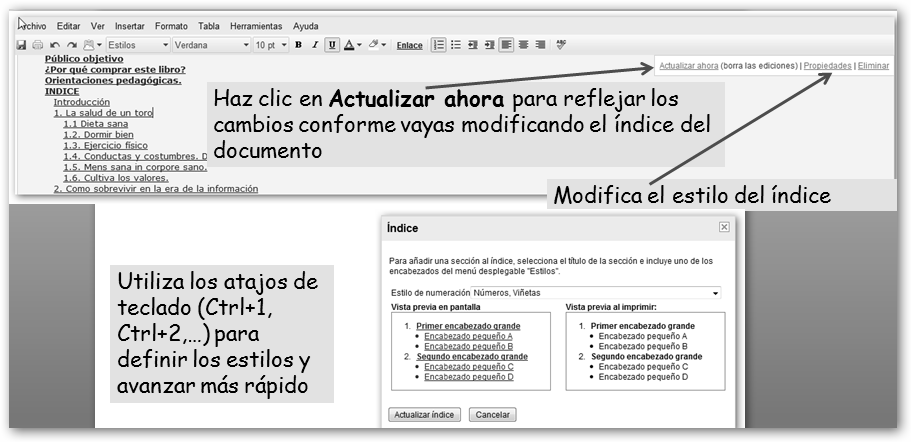Click the Actualizar ahora link
This screenshot has width=911, height=442.
(688, 66)
